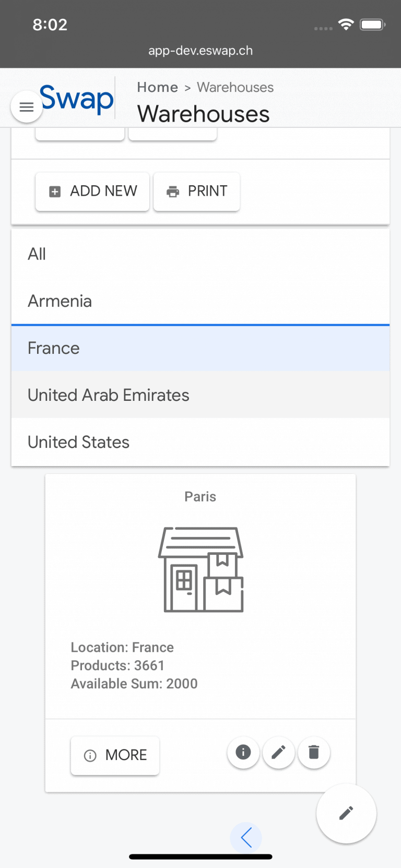Tap the app-dev.eswap.ch address bar
Viewport: 401px width, 868px height.
(x=200, y=51)
